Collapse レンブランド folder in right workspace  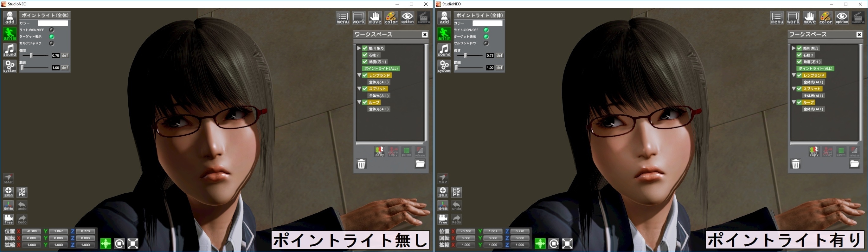coord(794,75)
